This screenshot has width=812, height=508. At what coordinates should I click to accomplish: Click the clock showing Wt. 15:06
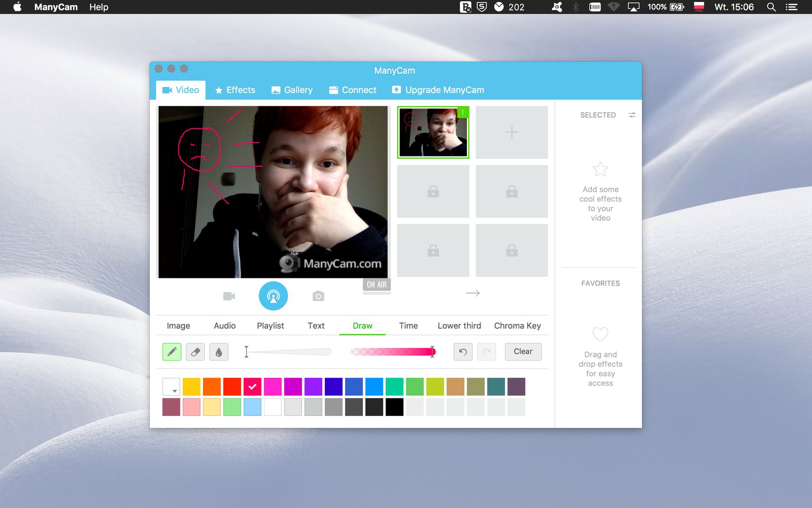[734, 7]
